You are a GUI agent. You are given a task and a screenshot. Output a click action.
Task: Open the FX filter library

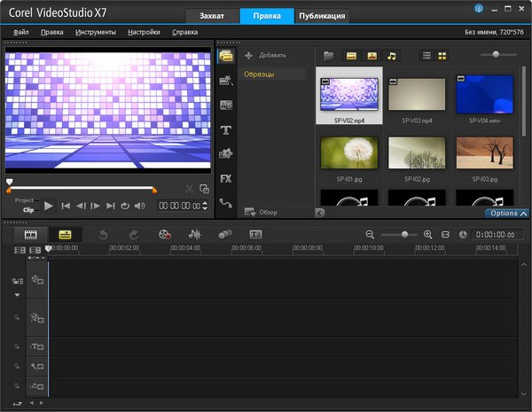click(x=226, y=178)
